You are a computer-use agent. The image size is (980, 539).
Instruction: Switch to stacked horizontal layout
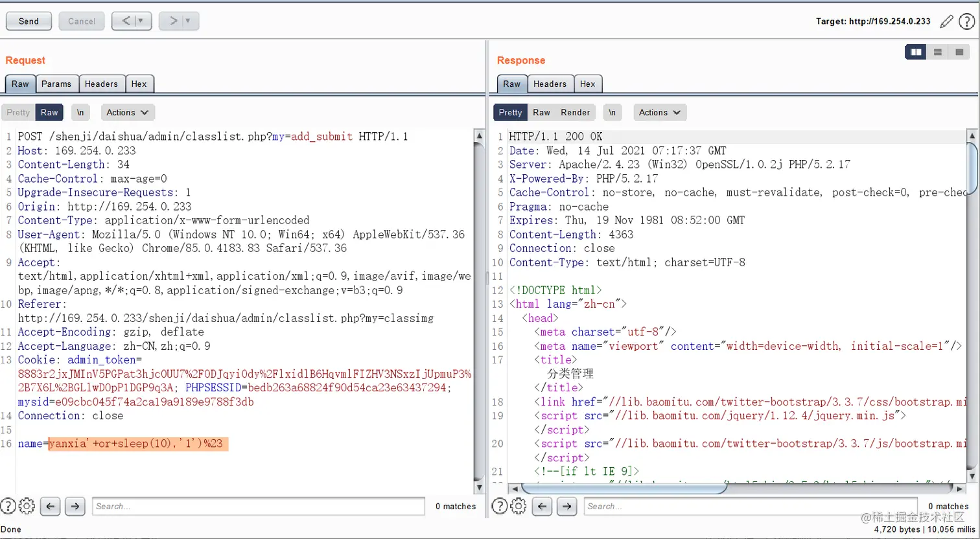[937, 52]
